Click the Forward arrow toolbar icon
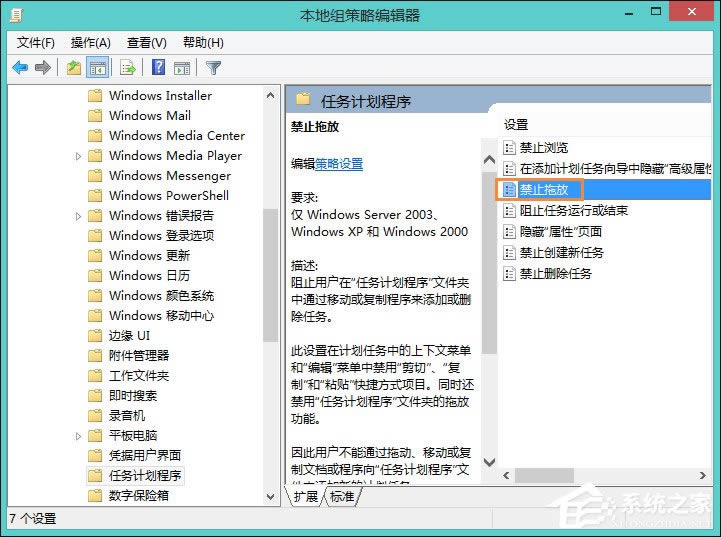721x537 pixels. (x=43, y=68)
